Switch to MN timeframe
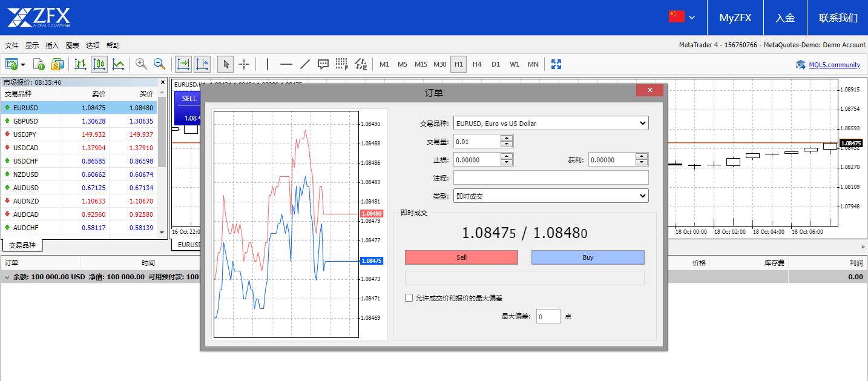 point(533,64)
